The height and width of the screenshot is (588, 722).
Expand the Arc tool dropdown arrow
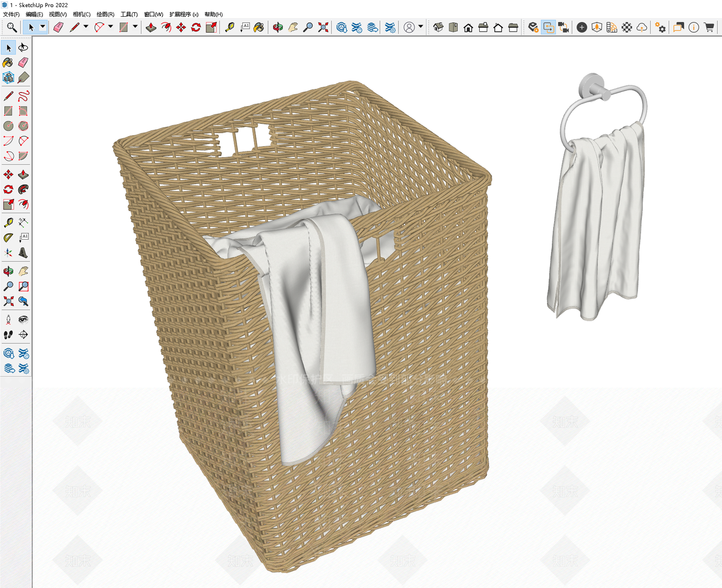(x=111, y=27)
